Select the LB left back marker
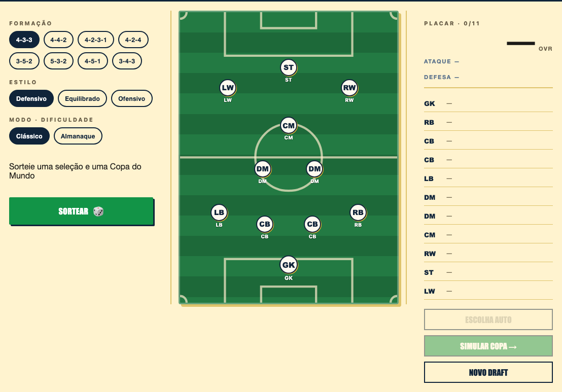 pyautogui.click(x=219, y=212)
